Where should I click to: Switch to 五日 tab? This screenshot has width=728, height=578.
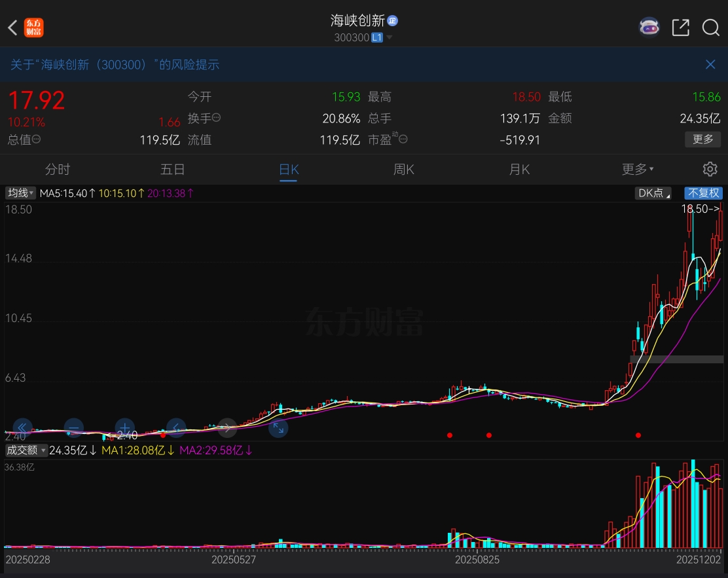click(x=172, y=169)
